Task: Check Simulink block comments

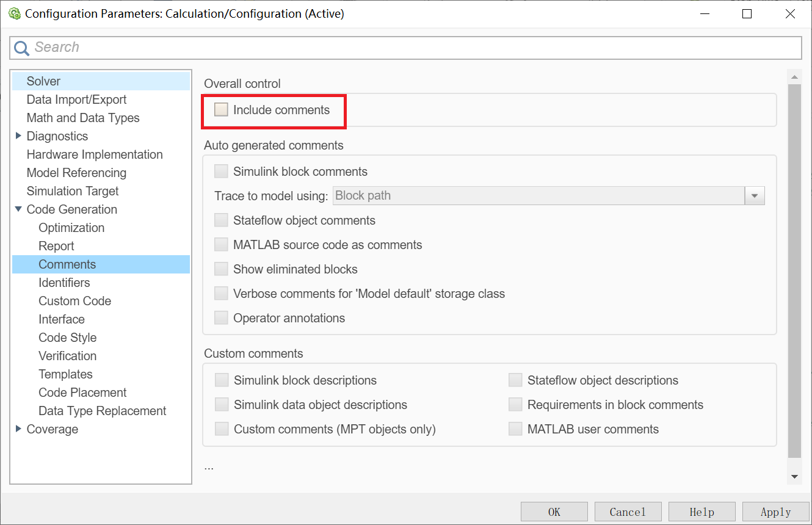Action: tap(220, 171)
